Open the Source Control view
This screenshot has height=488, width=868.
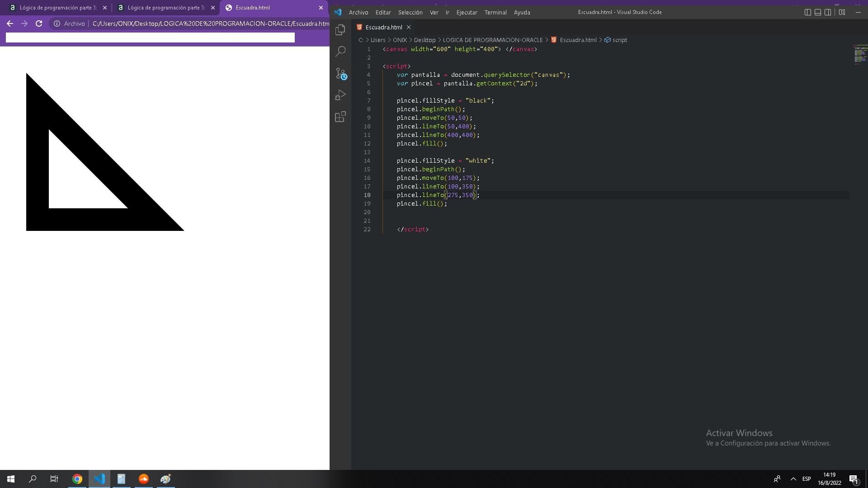point(340,73)
